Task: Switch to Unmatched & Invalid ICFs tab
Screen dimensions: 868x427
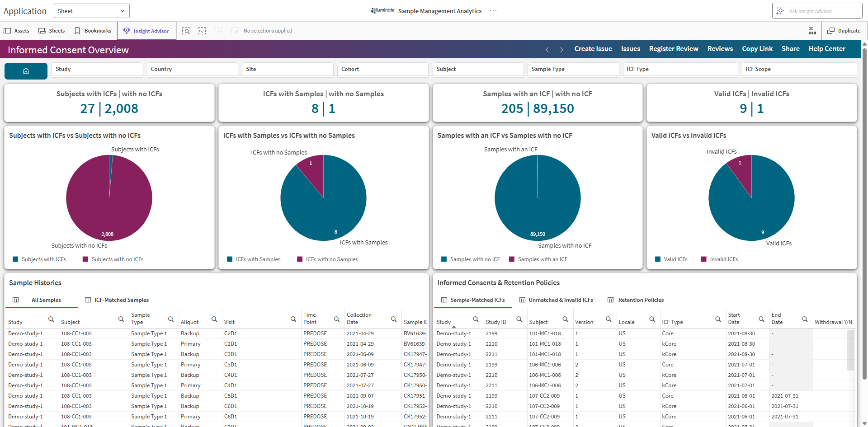Action: point(556,300)
